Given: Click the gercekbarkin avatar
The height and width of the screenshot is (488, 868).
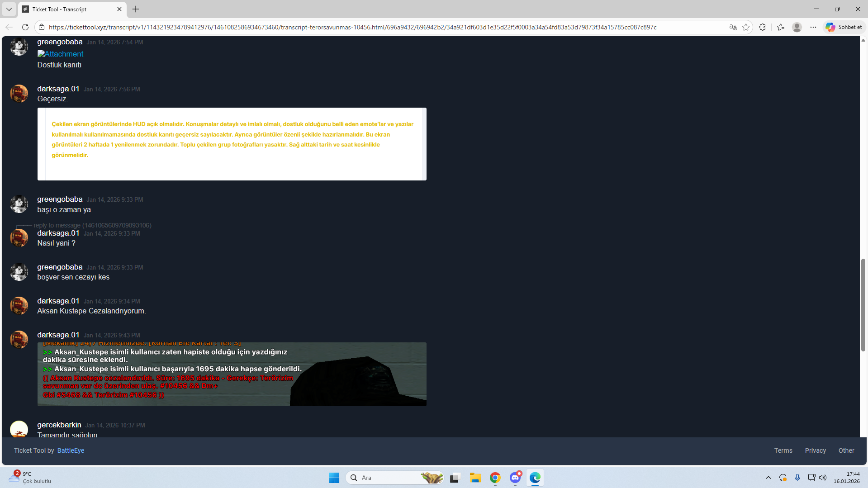Looking at the screenshot, I should click(19, 429).
